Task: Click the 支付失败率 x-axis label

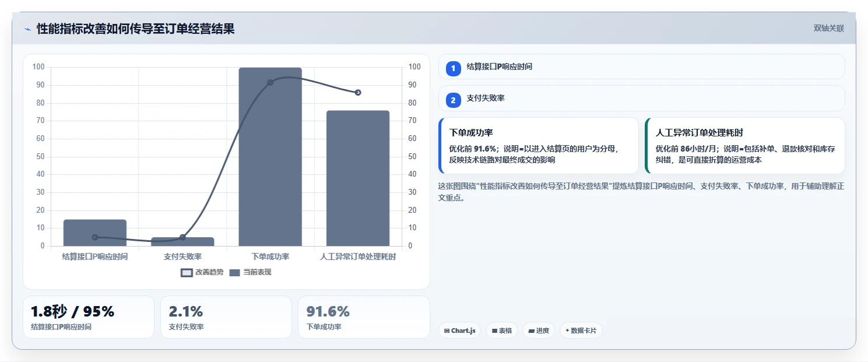Action: click(182, 256)
